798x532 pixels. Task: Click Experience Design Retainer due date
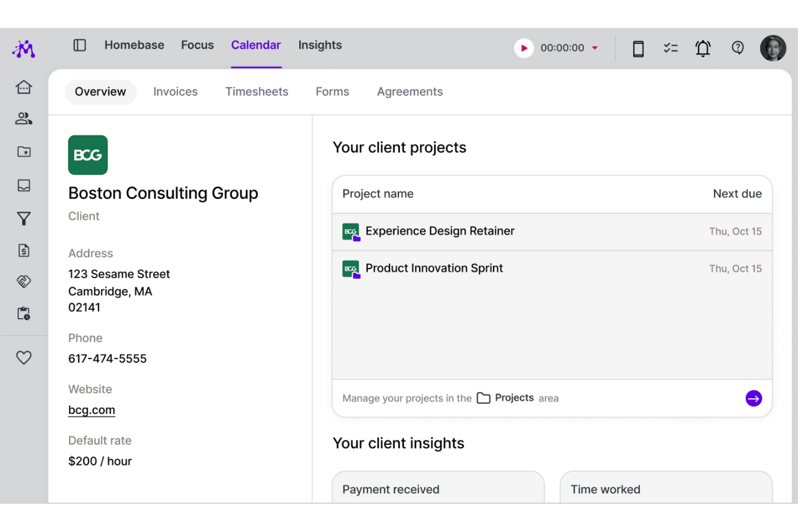735,232
